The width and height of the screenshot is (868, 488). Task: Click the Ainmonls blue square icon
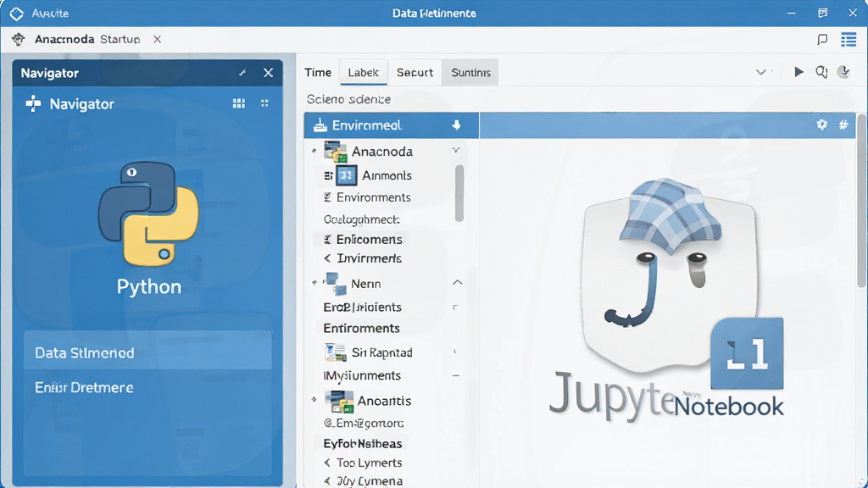(x=347, y=176)
